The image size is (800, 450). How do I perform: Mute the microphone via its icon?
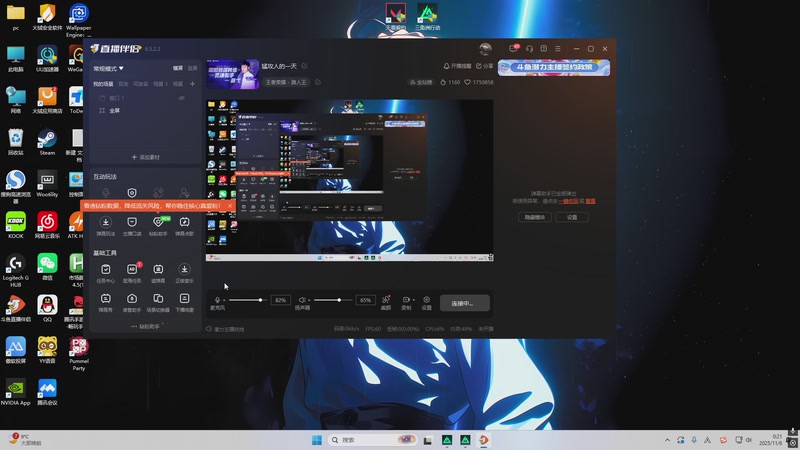(217, 300)
